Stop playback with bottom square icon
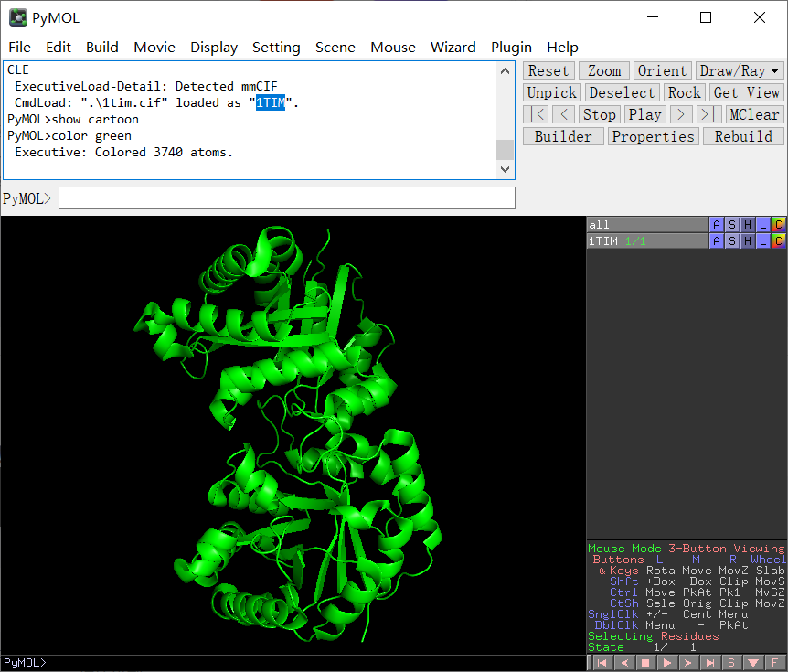Screen dimensions: 788x672 click(645, 663)
